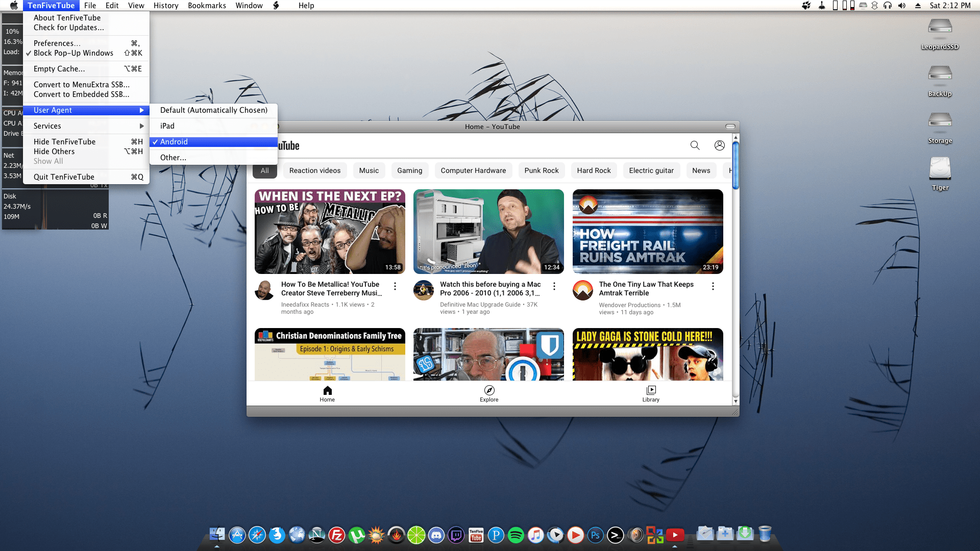Launch Spotify from the Dock

(x=516, y=535)
